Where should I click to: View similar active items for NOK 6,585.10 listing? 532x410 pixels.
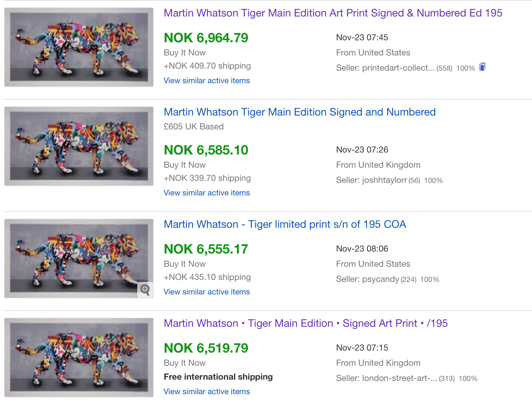tap(207, 193)
